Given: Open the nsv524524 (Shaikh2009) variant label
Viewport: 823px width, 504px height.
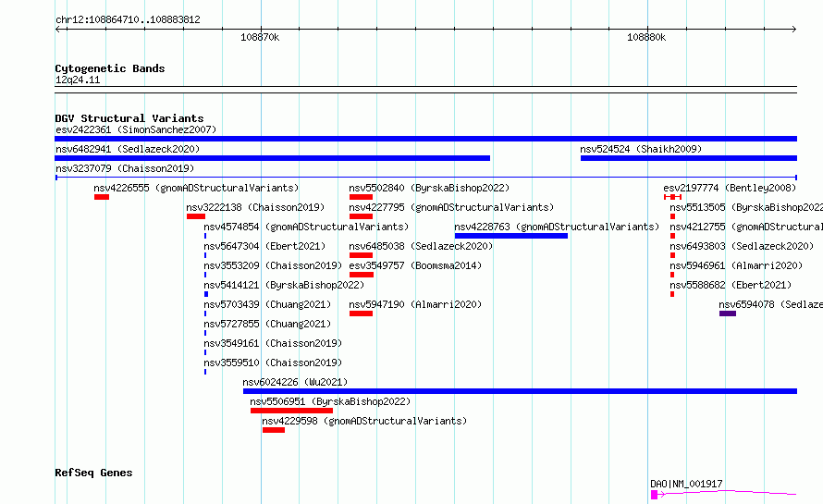Looking at the screenshot, I should 641,149.
